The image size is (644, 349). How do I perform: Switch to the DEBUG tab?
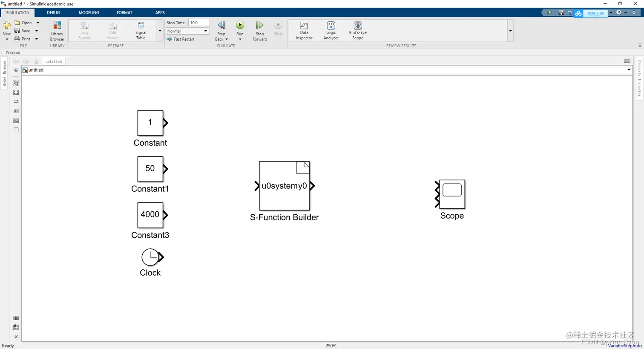(53, 13)
